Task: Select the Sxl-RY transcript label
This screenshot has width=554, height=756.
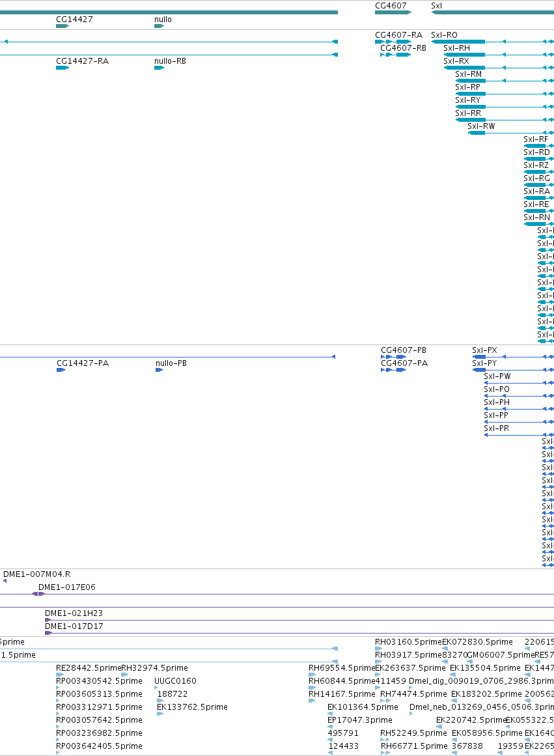Action: pyautogui.click(x=467, y=100)
